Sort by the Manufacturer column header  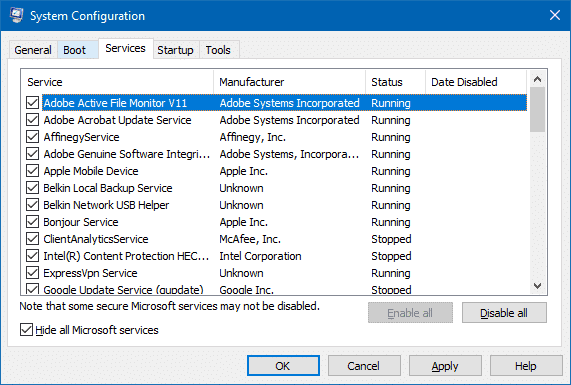click(x=290, y=82)
